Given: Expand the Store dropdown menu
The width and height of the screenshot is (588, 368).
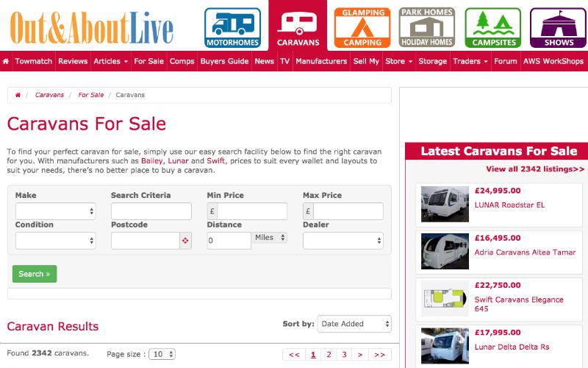Looking at the screenshot, I should pos(398,61).
